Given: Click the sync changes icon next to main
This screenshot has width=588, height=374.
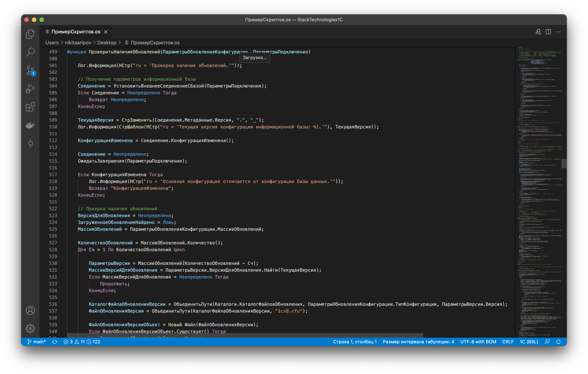Looking at the screenshot, I should [x=55, y=342].
